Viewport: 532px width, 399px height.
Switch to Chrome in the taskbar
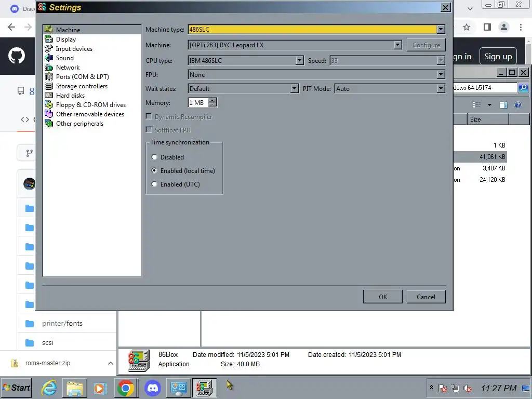126,388
